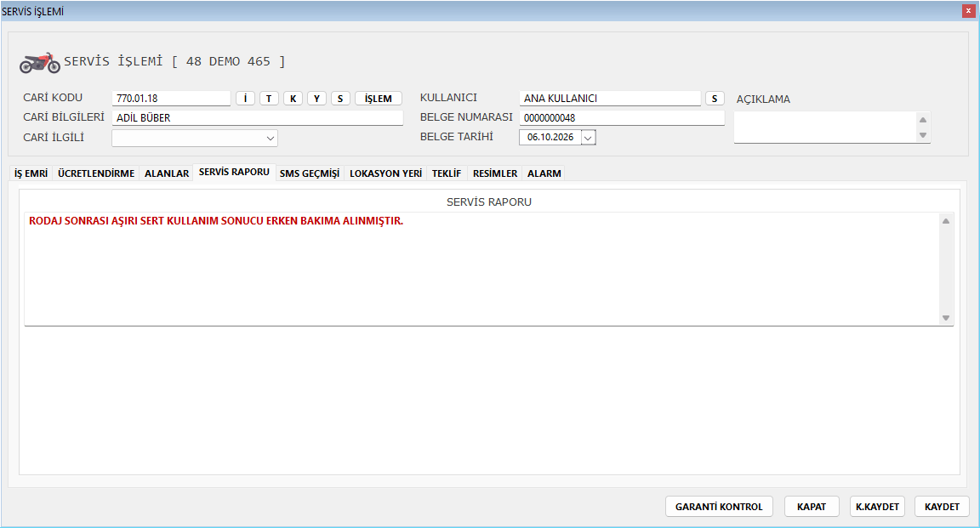Click the servis raporu scrollbar down arrow
Screen dimensions: 980x528
point(946,318)
